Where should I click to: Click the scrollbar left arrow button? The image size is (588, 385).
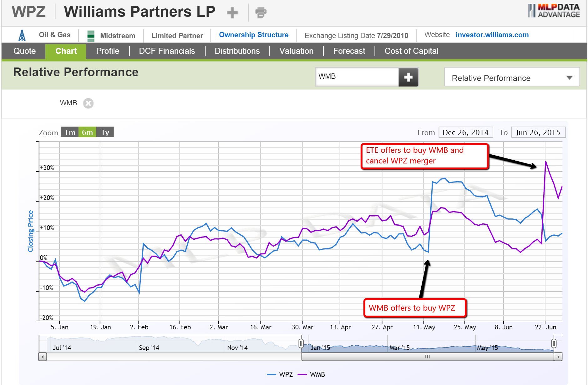[43, 357]
